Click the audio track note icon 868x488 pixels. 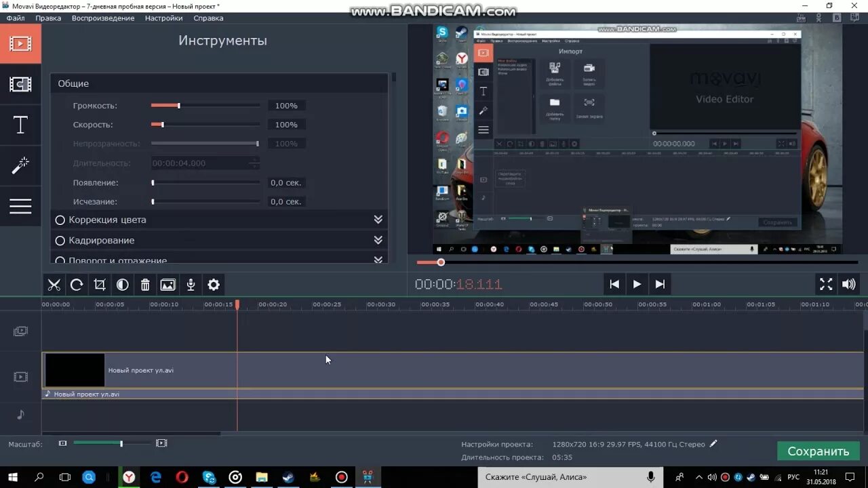(x=20, y=414)
